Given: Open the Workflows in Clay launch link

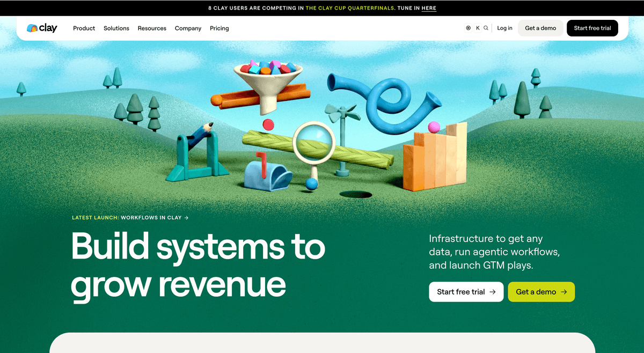Looking at the screenshot, I should pos(130,218).
